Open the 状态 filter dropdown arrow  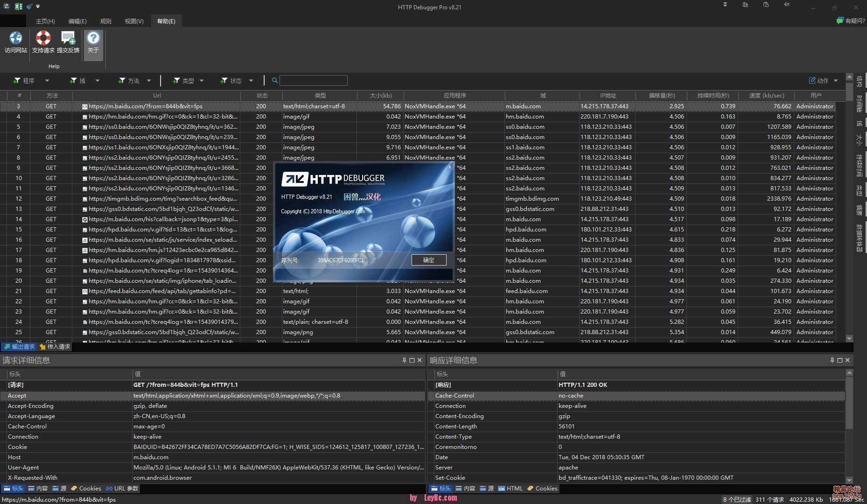pos(251,81)
